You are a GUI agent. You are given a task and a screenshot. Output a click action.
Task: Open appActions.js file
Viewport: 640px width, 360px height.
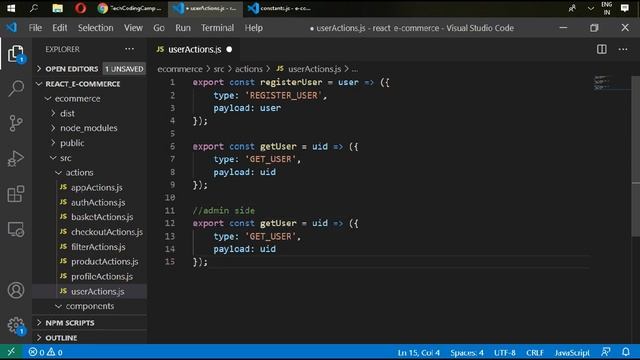pos(96,187)
